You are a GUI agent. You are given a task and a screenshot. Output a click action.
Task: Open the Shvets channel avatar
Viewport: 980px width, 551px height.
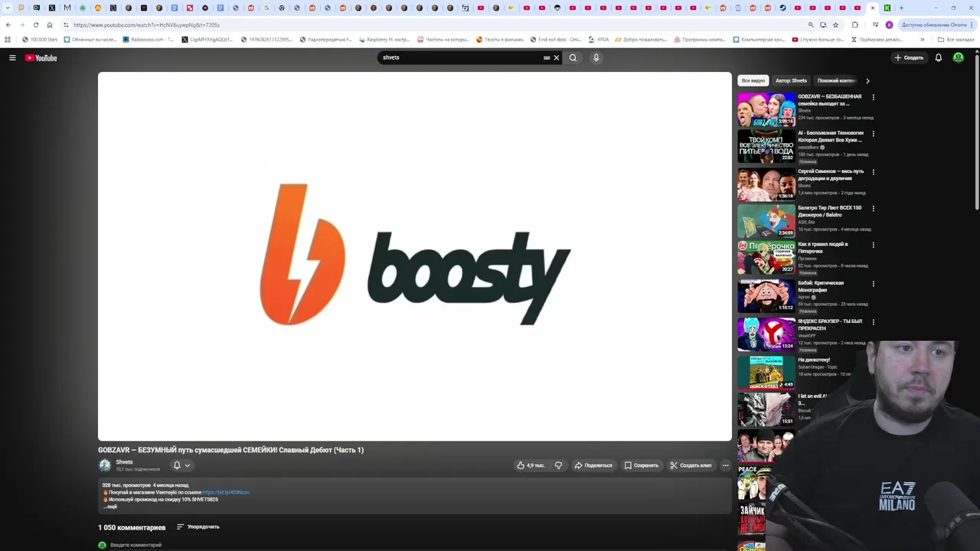point(105,465)
